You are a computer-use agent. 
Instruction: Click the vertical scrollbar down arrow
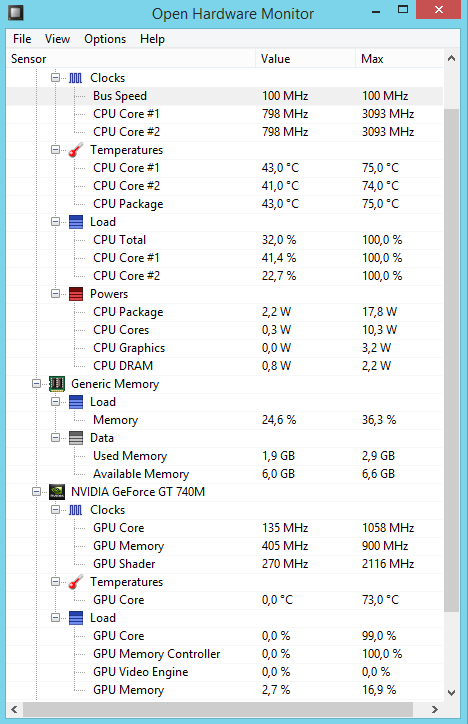tap(451, 693)
